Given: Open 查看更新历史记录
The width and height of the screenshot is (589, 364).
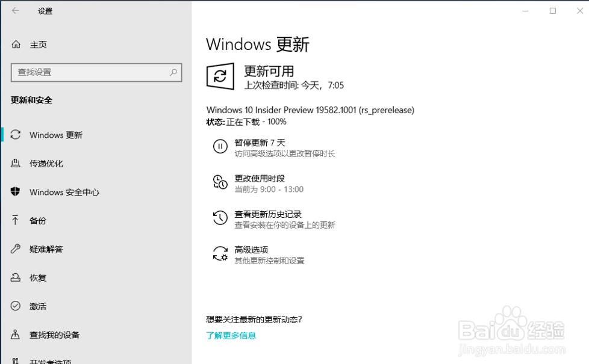Looking at the screenshot, I should [x=268, y=214].
